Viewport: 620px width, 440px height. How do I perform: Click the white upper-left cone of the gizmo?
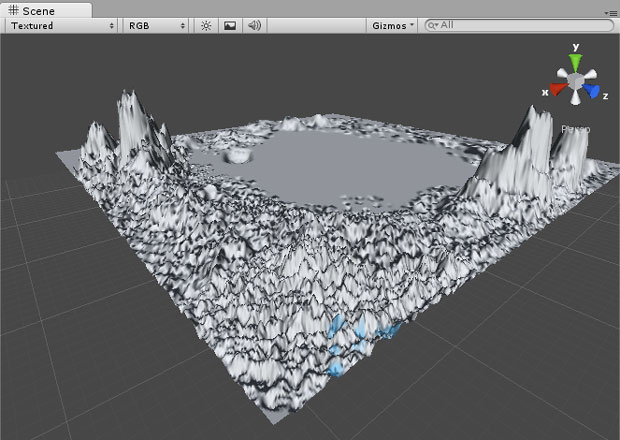click(561, 73)
